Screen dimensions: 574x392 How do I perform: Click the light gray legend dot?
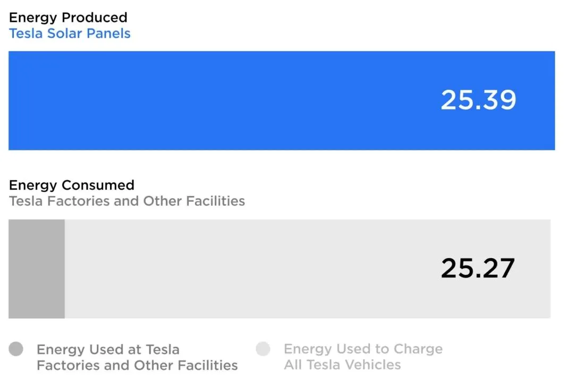tap(263, 348)
